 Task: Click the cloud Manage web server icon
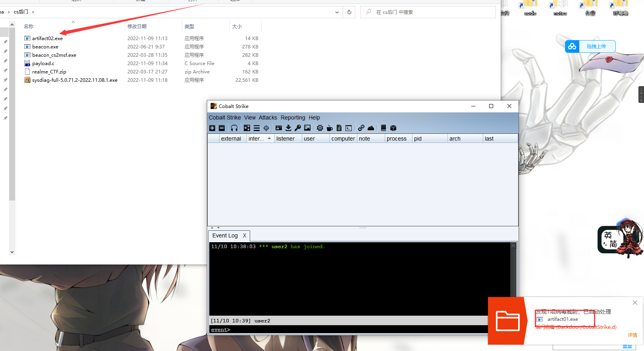(x=371, y=128)
